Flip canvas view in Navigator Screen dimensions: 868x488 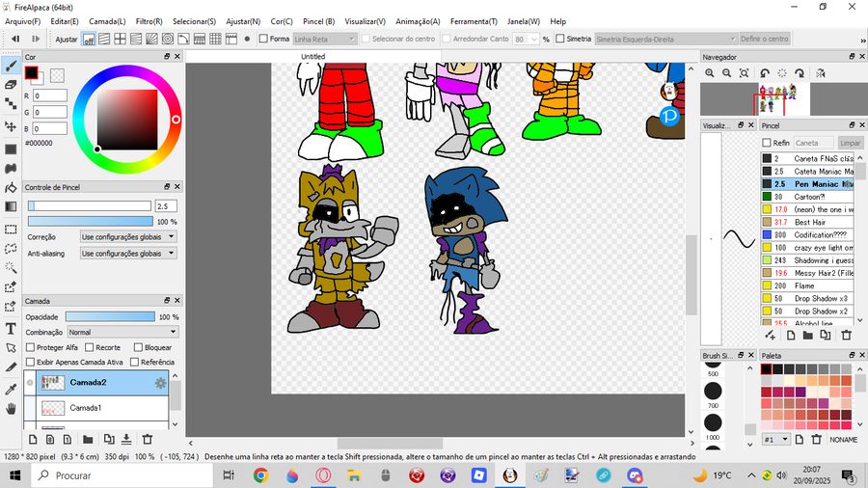(x=821, y=73)
